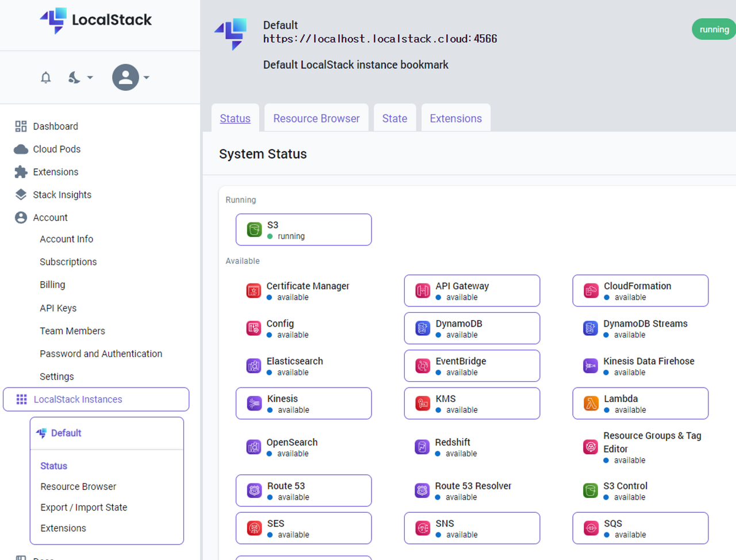Click the Resource Groups & Tag Editor icon

click(x=591, y=447)
